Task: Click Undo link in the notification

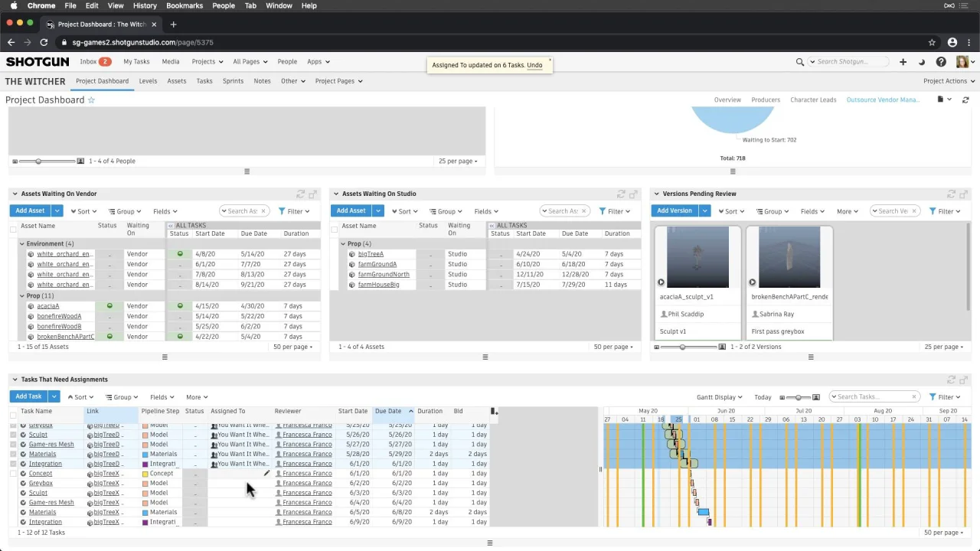Action: (x=534, y=65)
